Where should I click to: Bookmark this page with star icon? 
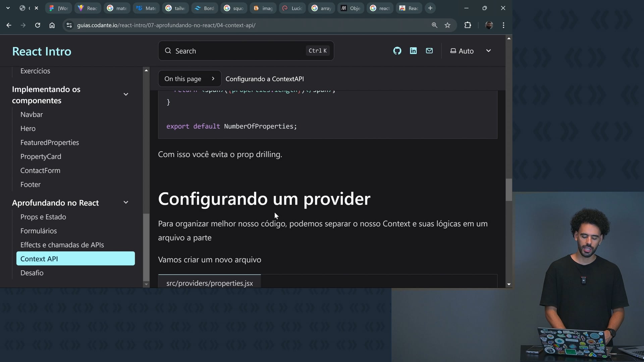pyautogui.click(x=447, y=25)
